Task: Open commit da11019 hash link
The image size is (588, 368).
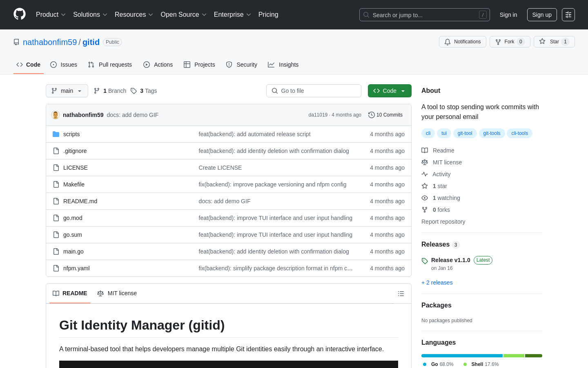Action: [x=318, y=115]
